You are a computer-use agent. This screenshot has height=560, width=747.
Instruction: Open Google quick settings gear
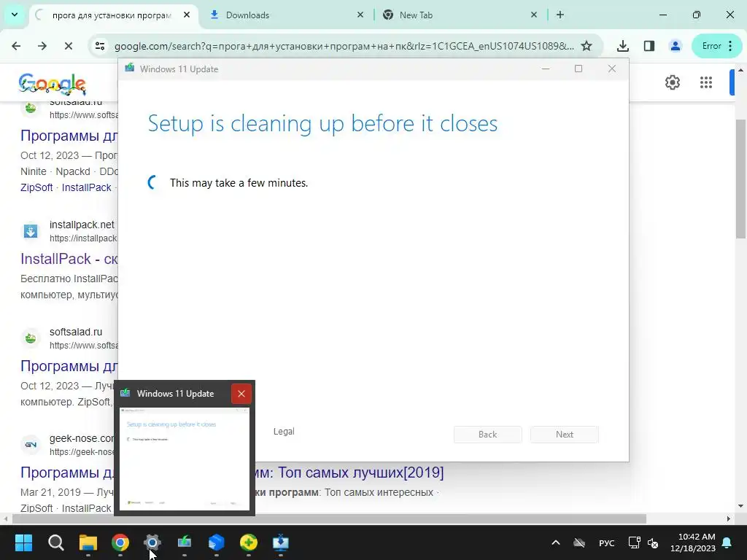[672, 82]
